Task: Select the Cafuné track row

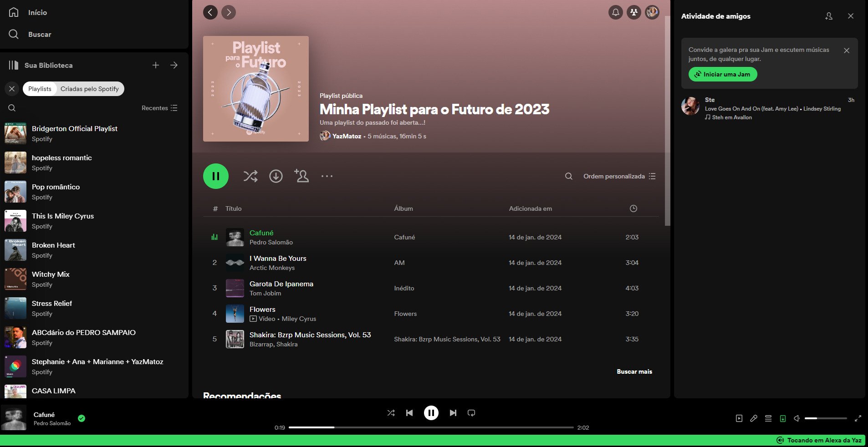Action: 431,237
